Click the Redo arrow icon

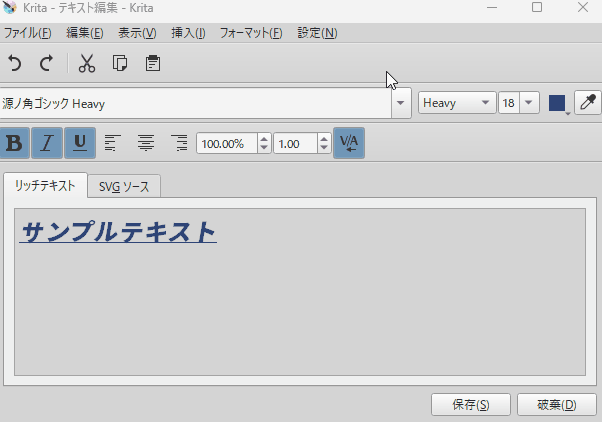(x=46, y=64)
